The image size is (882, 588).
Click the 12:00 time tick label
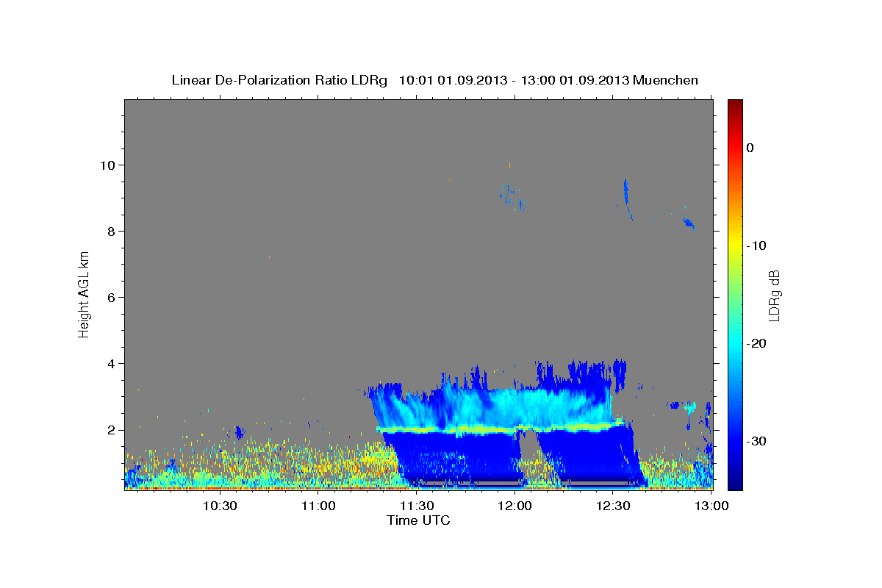coord(515,506)
